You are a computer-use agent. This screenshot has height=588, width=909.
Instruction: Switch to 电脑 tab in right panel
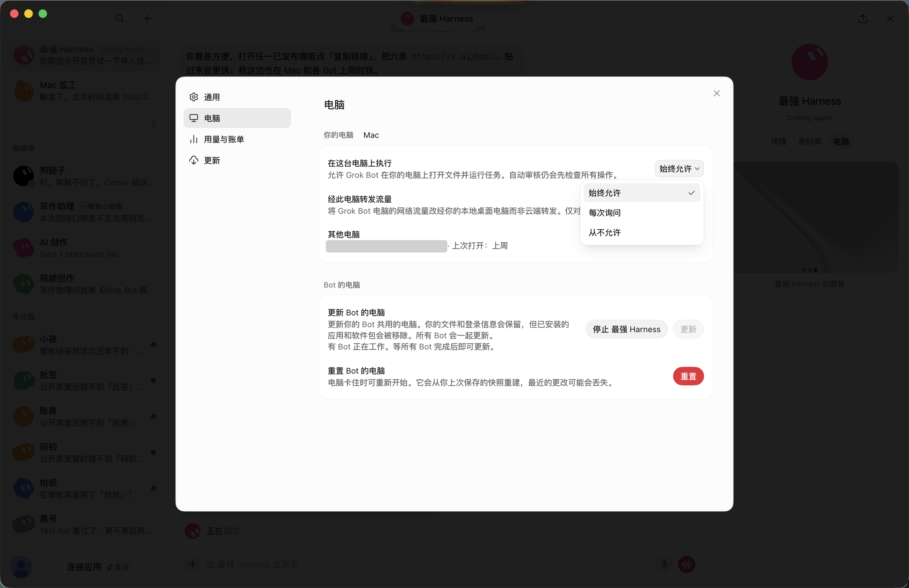coord(841,142)
